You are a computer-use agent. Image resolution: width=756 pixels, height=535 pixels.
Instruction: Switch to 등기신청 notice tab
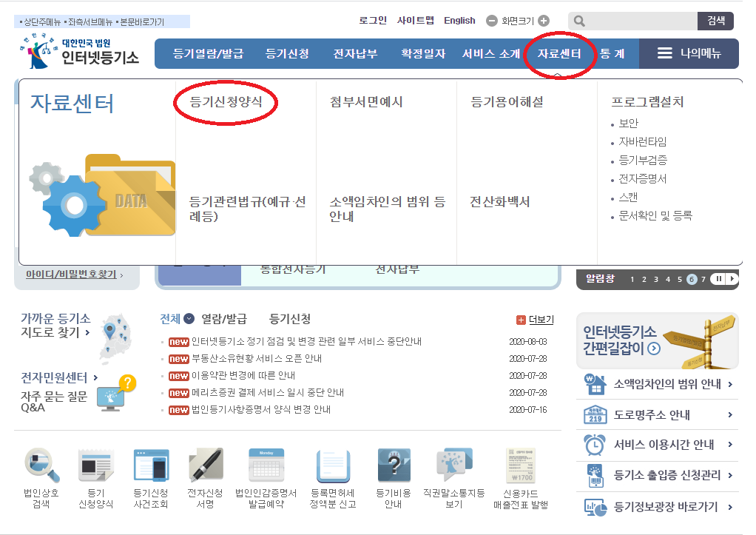point(290,319)
